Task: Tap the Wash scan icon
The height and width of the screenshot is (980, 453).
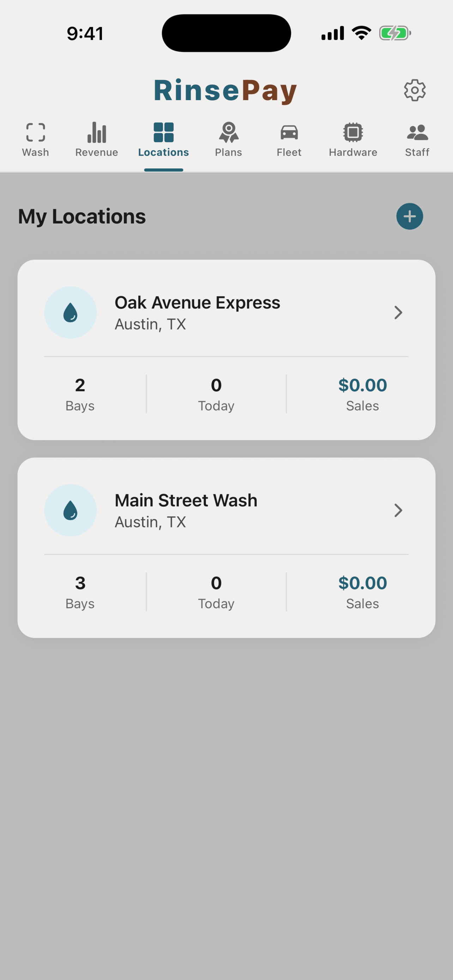Action: point(35,132)
